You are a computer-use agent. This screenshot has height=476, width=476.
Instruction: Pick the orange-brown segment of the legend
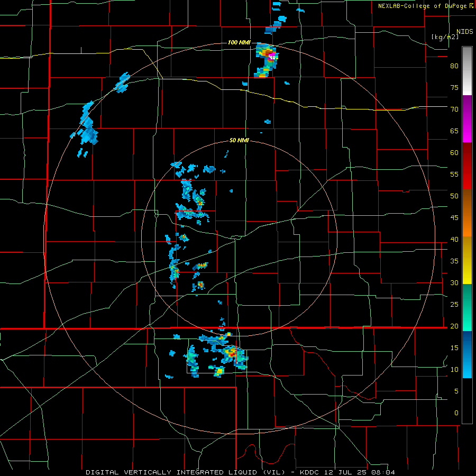pos(467,213)
